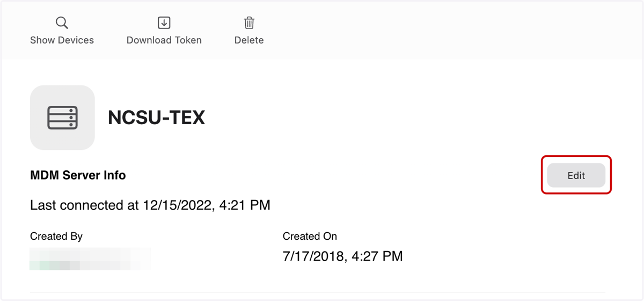This screenshot has width=644, height=301.
Task: Click the NCSU-TEX server name heading
Action: [x=156, y=118]
